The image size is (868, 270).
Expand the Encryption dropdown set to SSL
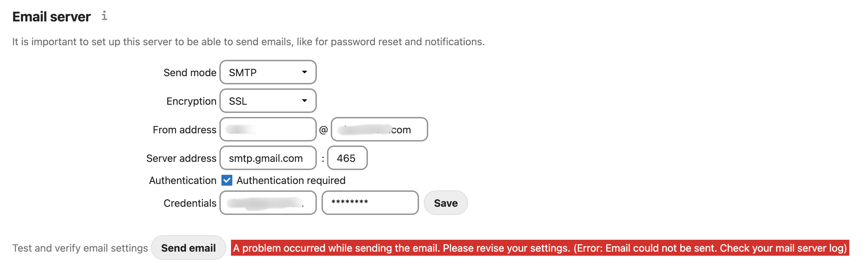click(268, 101)
